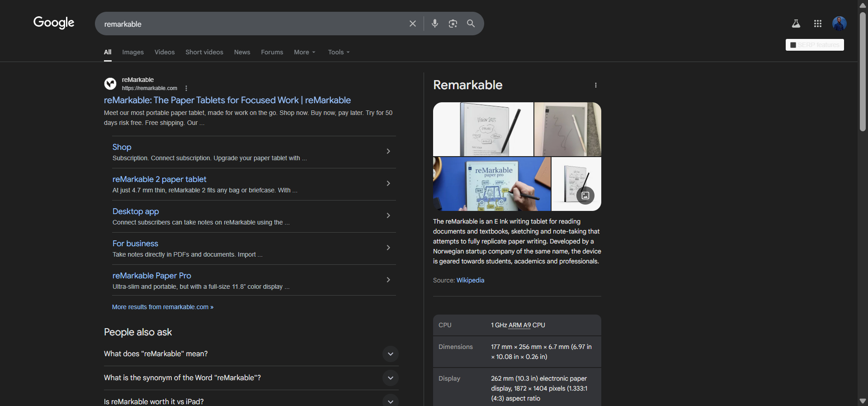This screenshot has height=406, width=868.
Task: Open the Desktop app sitelink
Action: point(136,211)
